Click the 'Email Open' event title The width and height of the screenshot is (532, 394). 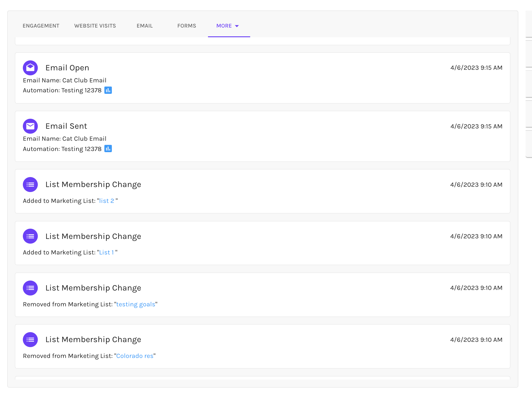(x=67, y=68)
